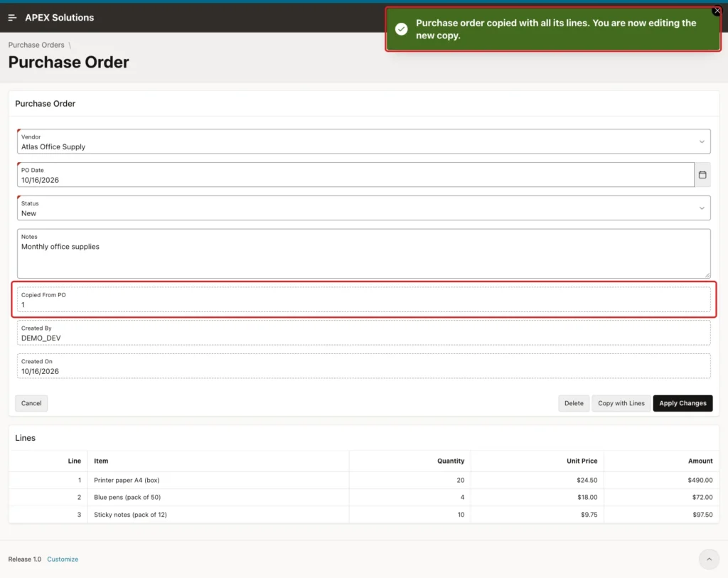Screen dimensions: 728x578
Task: Click the Apply Changes button
Action: coord(682,403)
